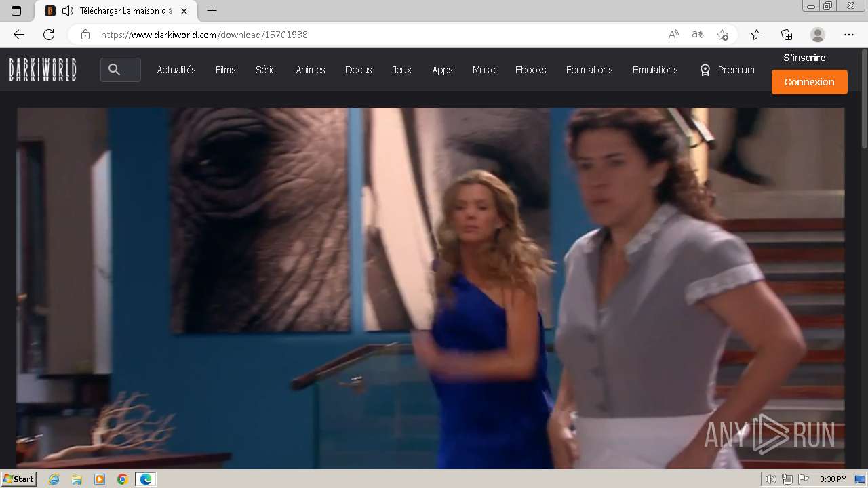This screenshot has height=488, width=868.
Task: Open the Série section
Action: 266,70
